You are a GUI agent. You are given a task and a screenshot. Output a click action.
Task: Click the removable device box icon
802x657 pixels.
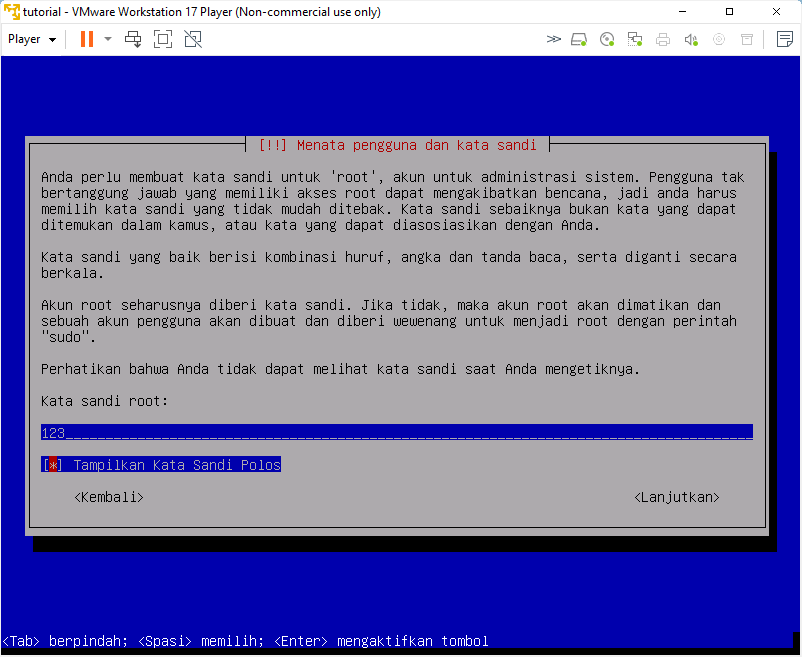(747, 39)
